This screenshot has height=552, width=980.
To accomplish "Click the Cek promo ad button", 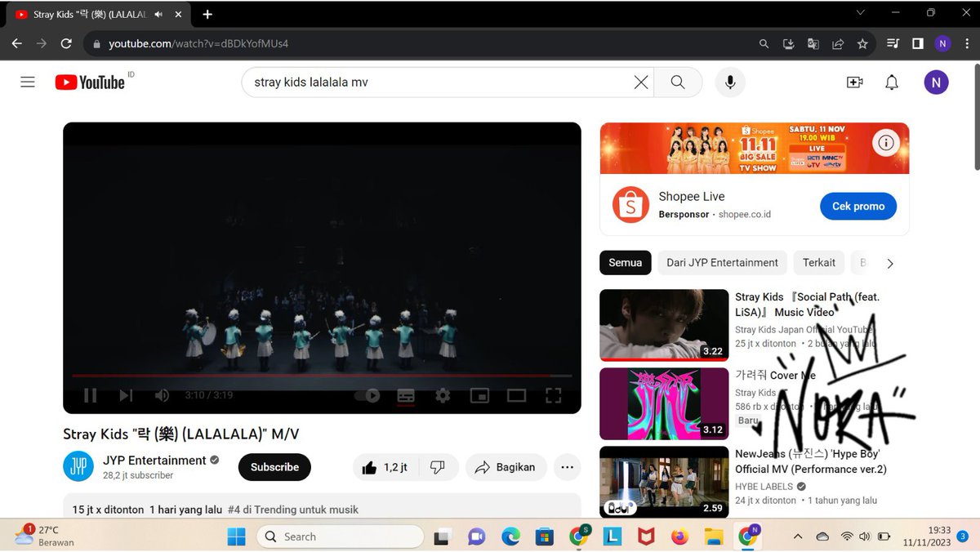I will pyautogui.click(x=857, y=206).
